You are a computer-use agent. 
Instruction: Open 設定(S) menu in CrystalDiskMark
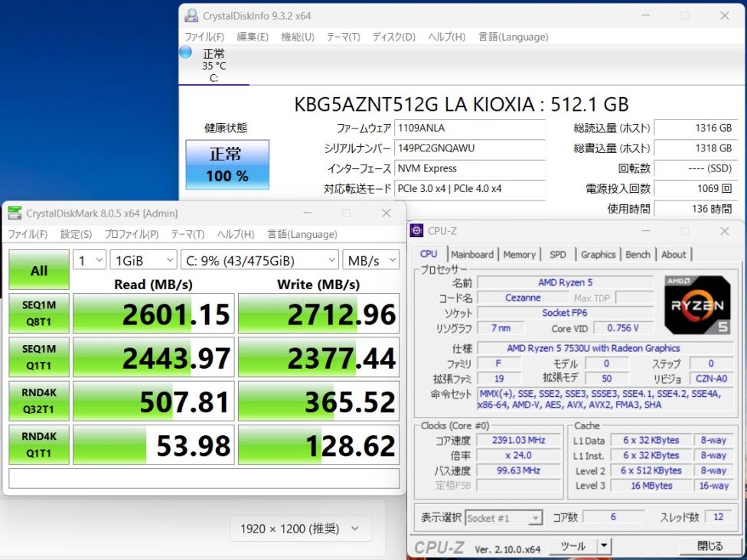[x=77, y=234]
